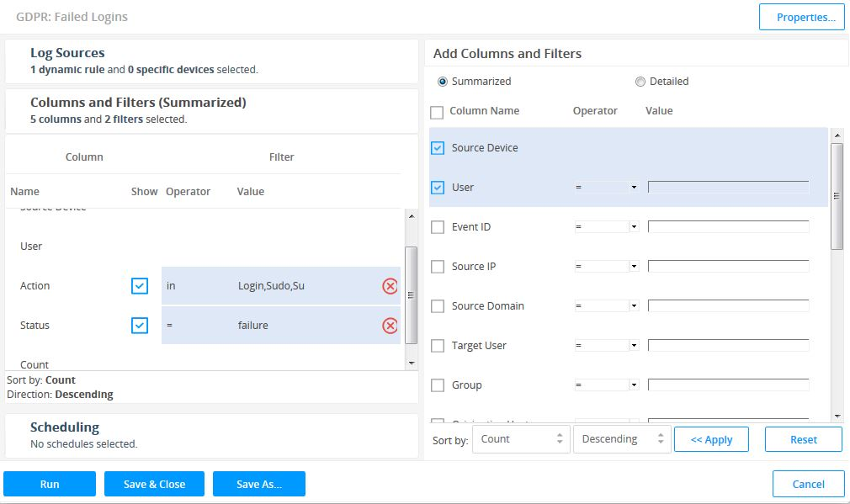Open the Properties dialog
This screenshot has height=504, width=850.
tap(801, 18)
